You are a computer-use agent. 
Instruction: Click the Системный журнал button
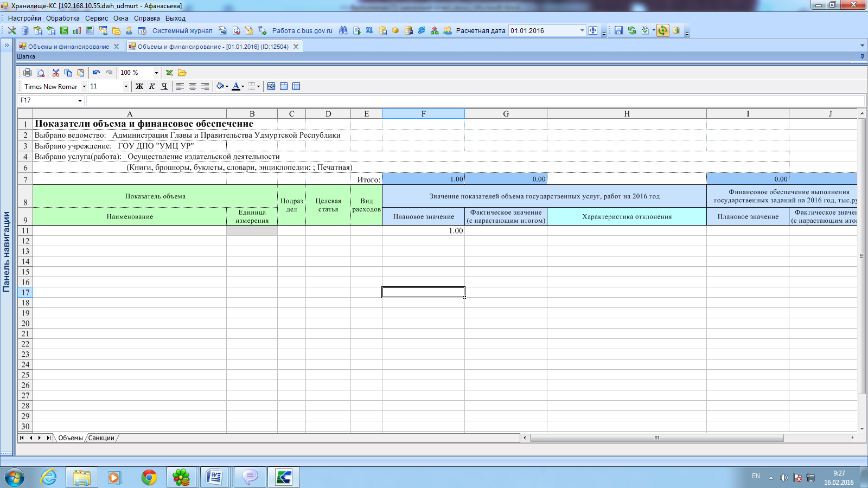182,31
